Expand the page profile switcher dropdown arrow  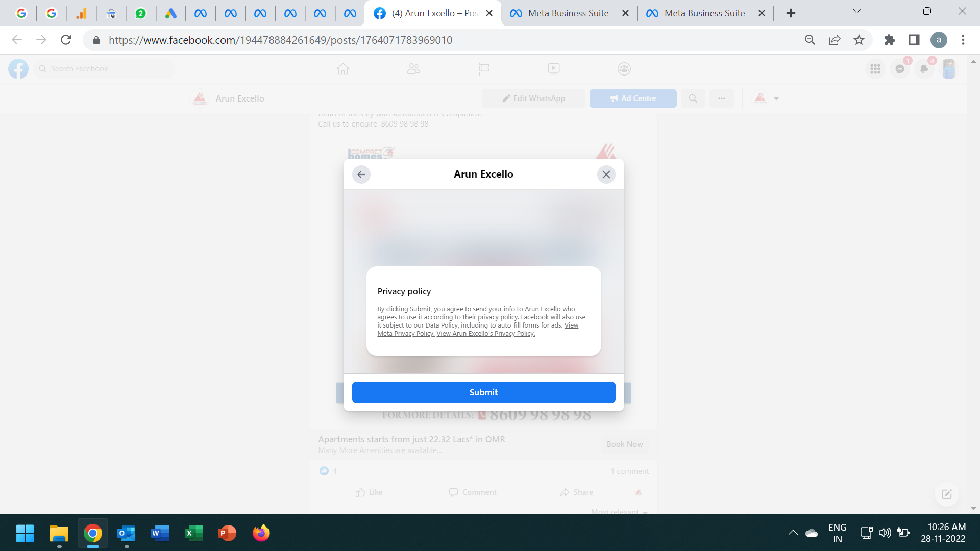point(776,98)
